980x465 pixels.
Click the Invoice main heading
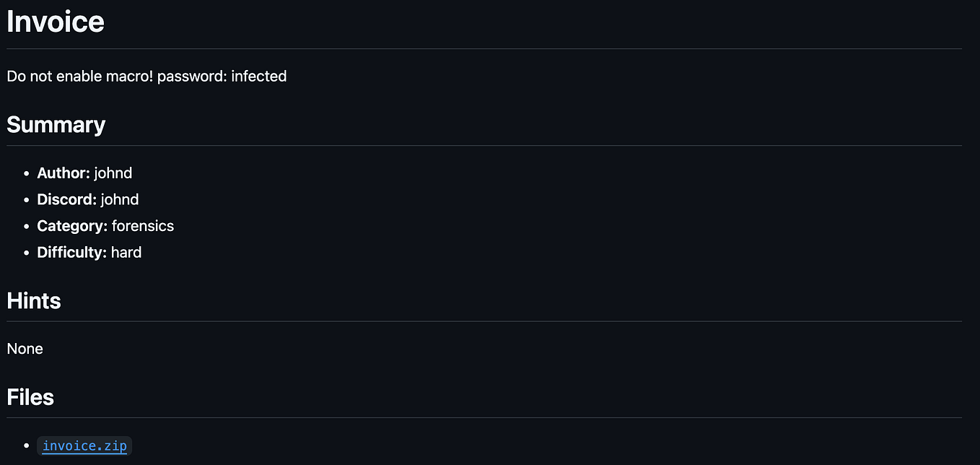(56, 21)
